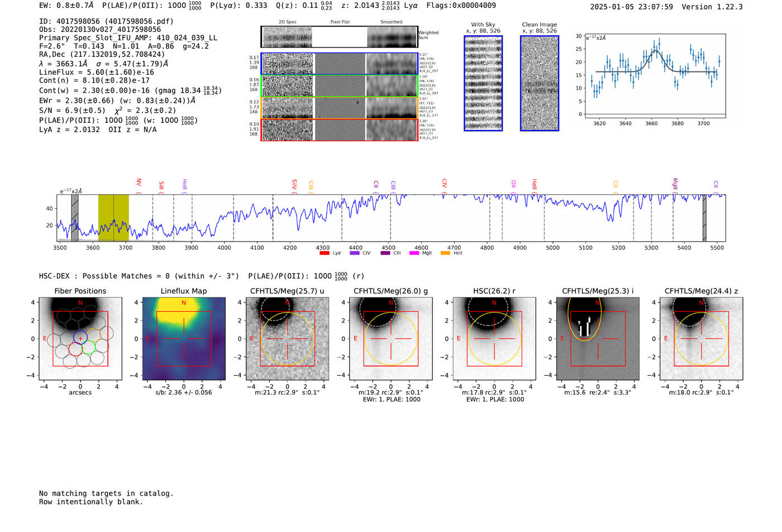Click the Pixel Flat column header
The image size is (782, 532).
(x=340, y=22)
